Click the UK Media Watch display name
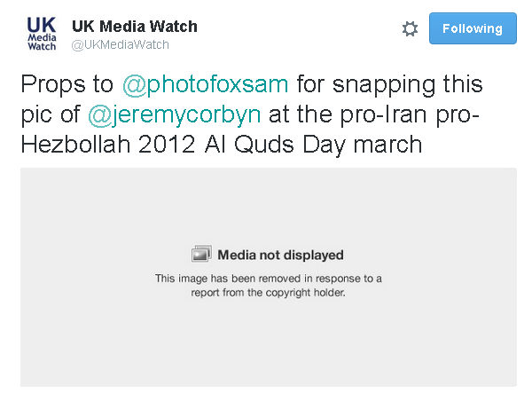 point(135,27)
